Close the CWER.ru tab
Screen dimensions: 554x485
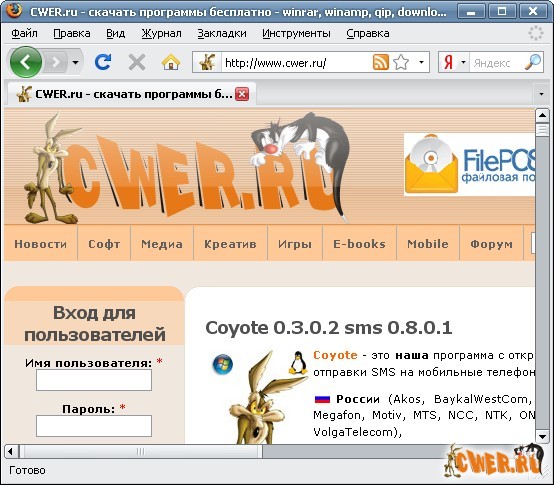tap(242, 94)
